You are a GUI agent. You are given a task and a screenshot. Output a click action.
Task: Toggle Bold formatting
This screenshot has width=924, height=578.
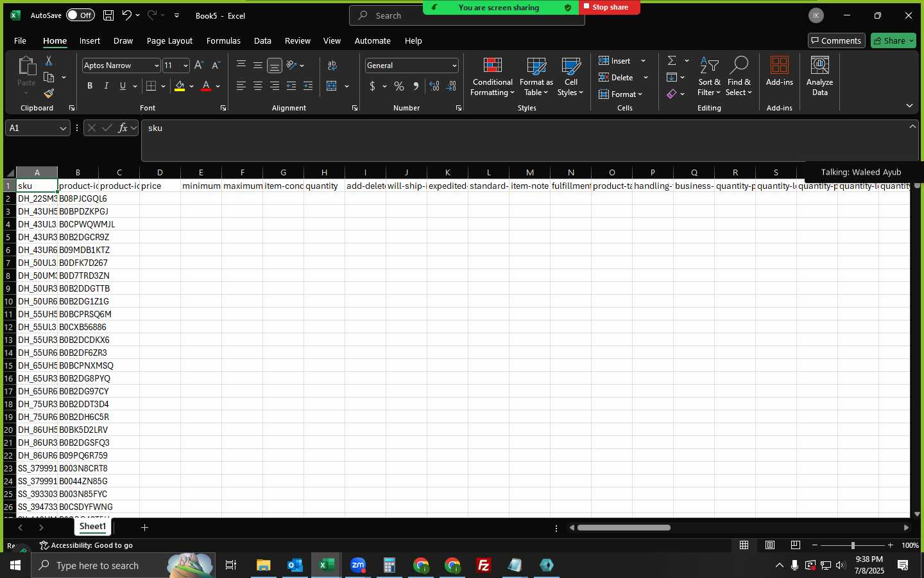click(x=90, y=86)
